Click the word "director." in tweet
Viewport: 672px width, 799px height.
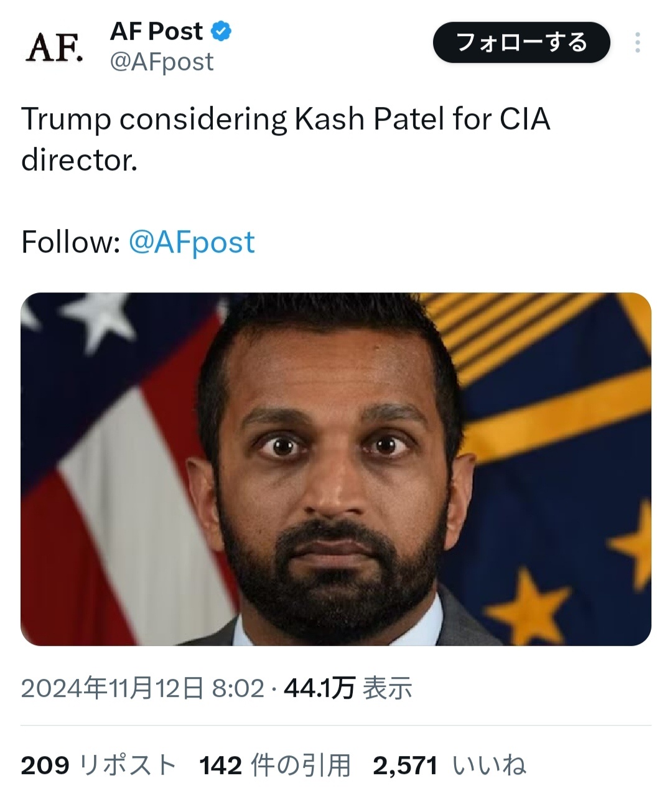click(x=79, y=161)
